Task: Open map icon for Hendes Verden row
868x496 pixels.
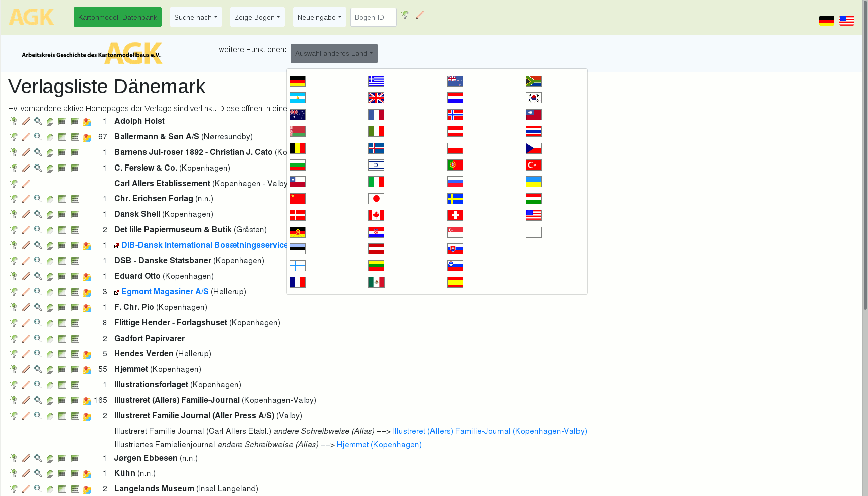Action: tap(87, 354)
